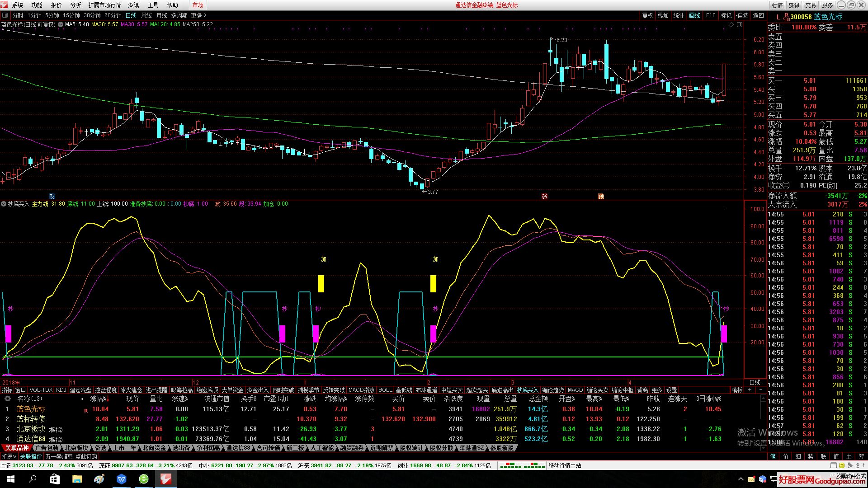
Task: Select the KDJ indicator tab
Action: click(x=61, y=390)
